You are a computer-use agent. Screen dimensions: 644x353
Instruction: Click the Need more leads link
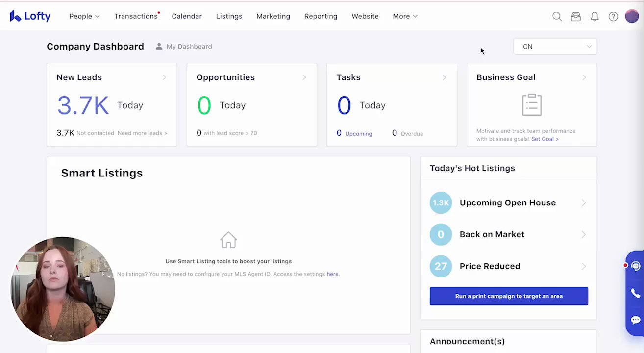142,133
